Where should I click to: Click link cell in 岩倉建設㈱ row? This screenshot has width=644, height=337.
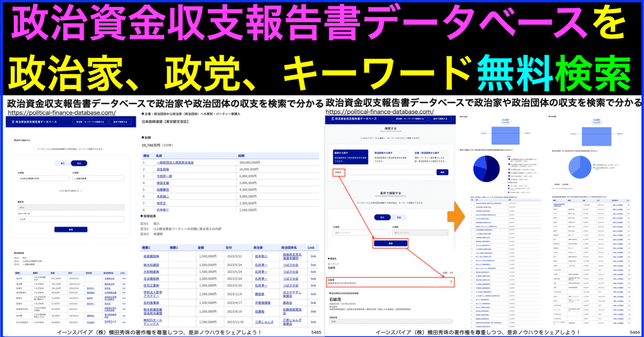313,256
